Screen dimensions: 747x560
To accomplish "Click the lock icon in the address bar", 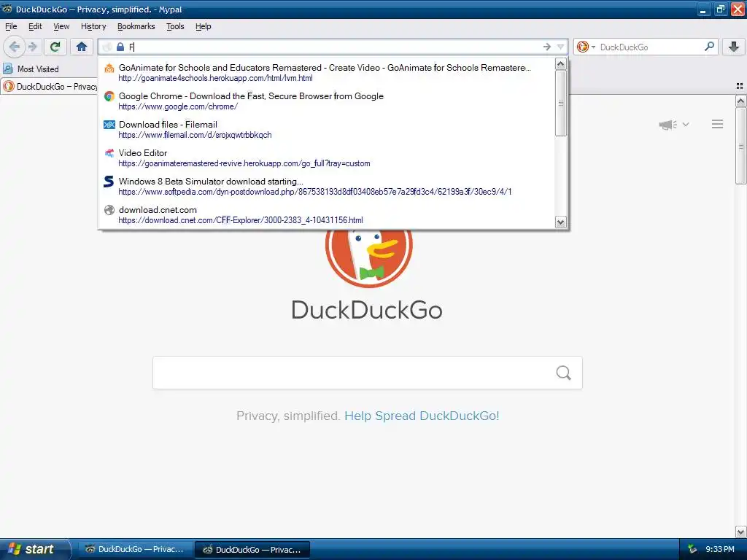I will pos(120,47).
